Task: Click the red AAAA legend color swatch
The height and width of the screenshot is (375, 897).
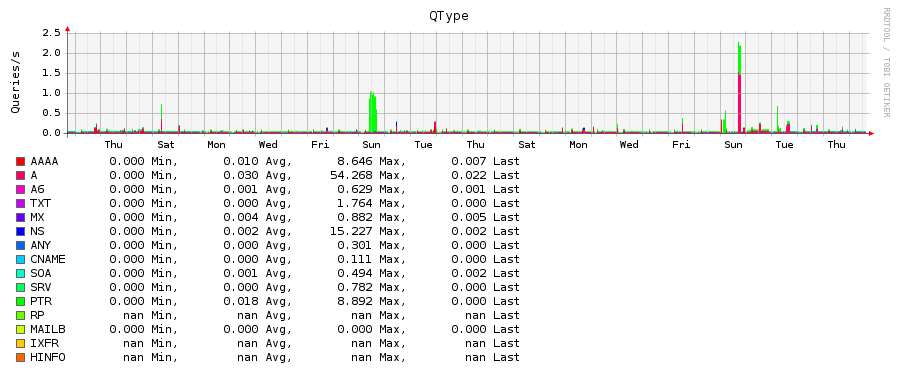Action: pos(20,162)
